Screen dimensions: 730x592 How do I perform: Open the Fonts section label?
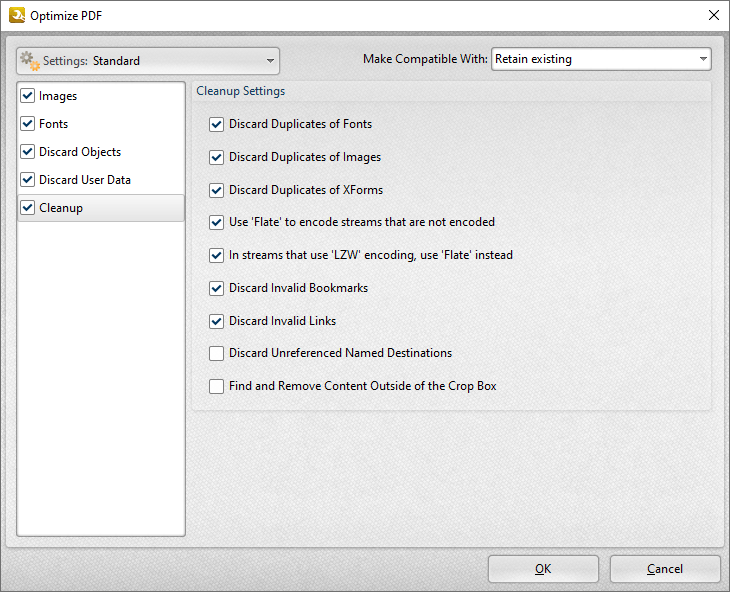[54, 124]
